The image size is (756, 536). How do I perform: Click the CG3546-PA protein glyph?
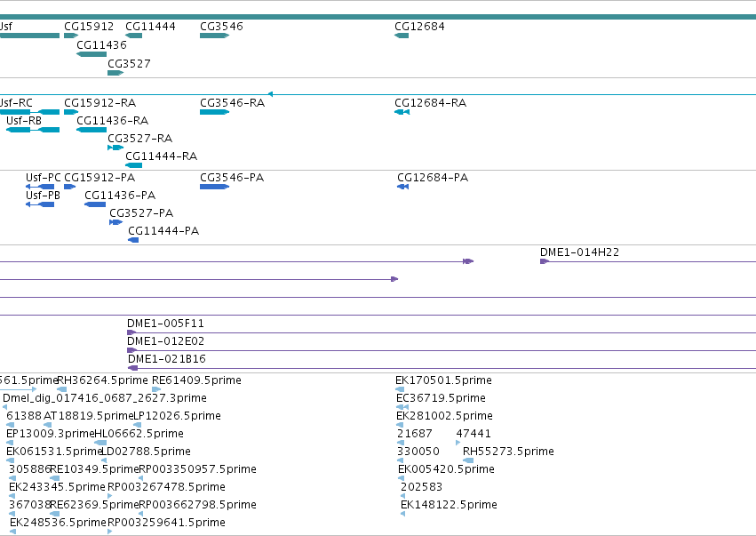[x=215, y=187]
